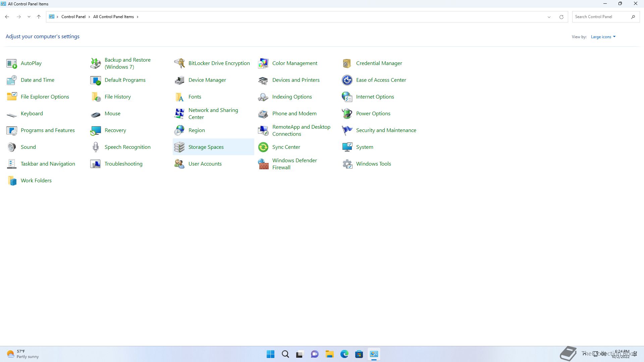The height and width of the screenshot is (362, 644).
Task: Open Microsoft Store from the taskbar
Action: point(359,354)
